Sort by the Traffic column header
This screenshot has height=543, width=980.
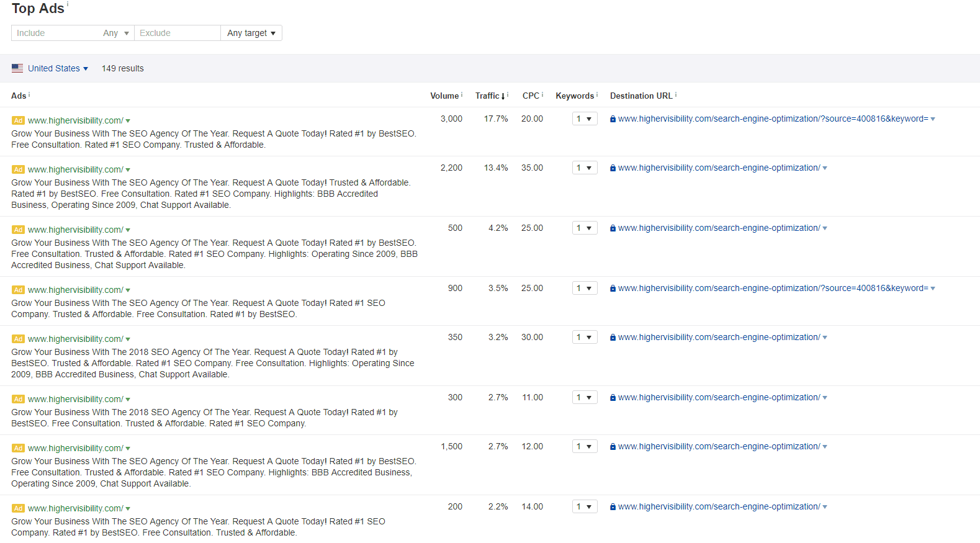pyautogui.click(x=490, y=96)
